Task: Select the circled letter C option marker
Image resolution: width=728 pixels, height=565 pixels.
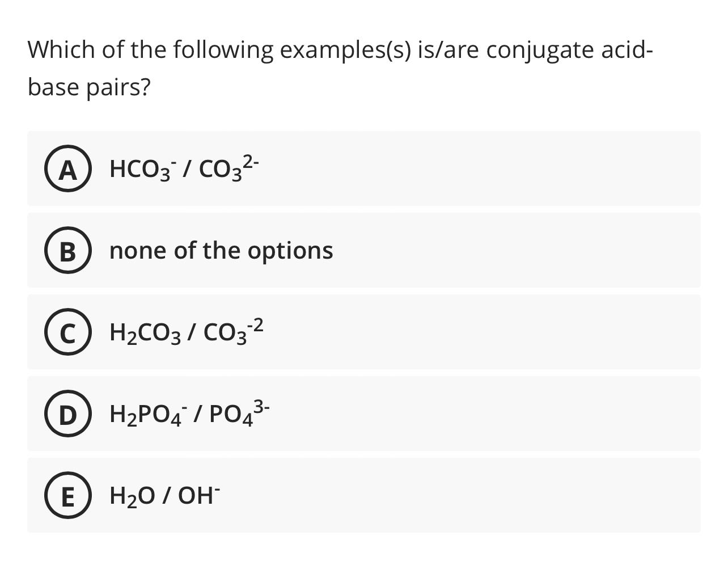Action: point(67,332)
